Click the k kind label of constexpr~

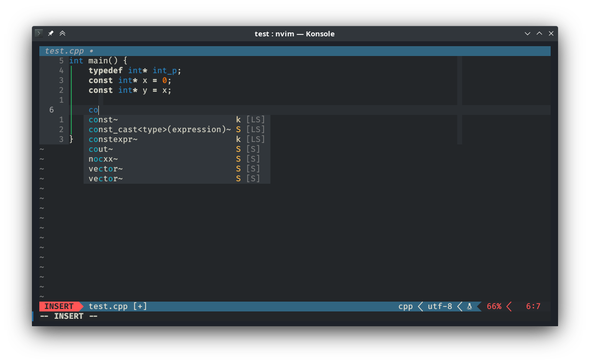tap(238, 140)
